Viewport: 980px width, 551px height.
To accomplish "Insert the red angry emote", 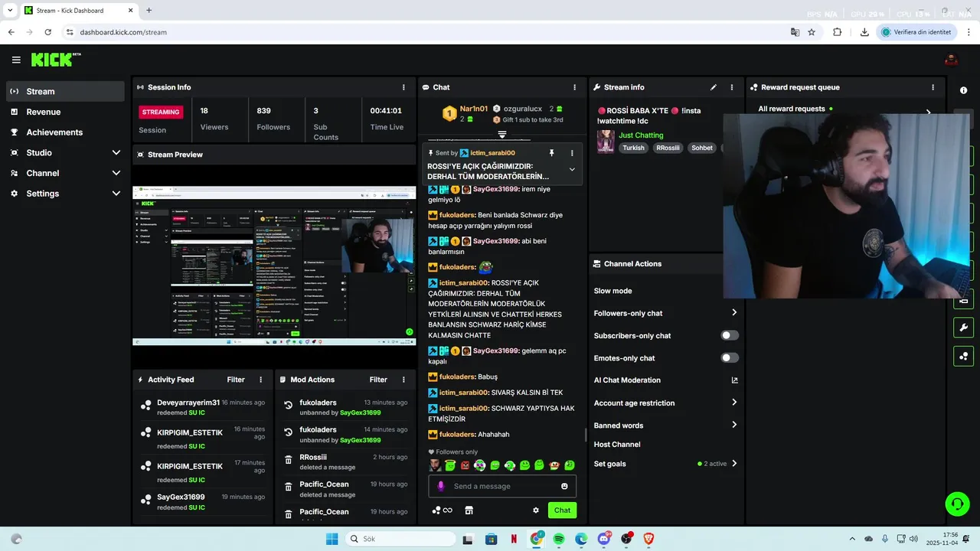I will click(x=465, y=465).
